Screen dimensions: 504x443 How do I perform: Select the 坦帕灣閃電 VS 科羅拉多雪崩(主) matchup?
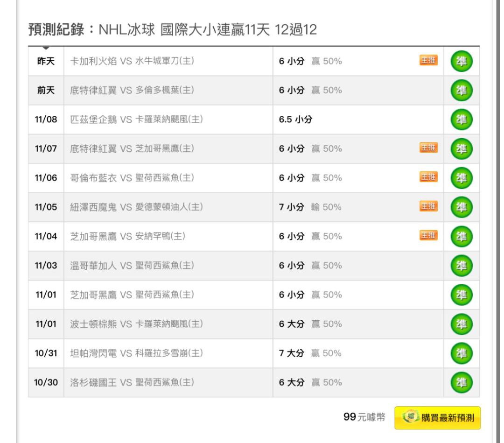pos(137,353)
